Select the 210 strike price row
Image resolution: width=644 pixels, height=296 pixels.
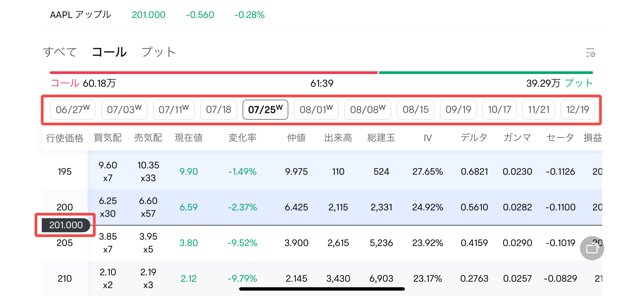coord(64,278)
